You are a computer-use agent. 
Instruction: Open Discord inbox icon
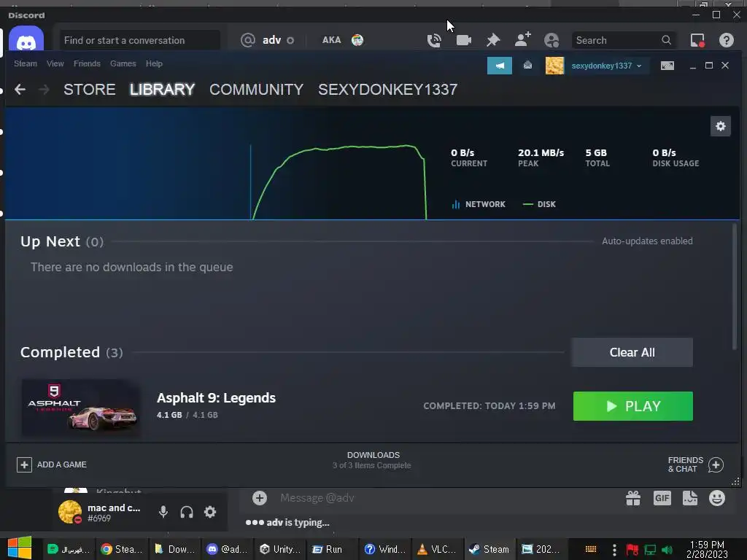(697, 41)
